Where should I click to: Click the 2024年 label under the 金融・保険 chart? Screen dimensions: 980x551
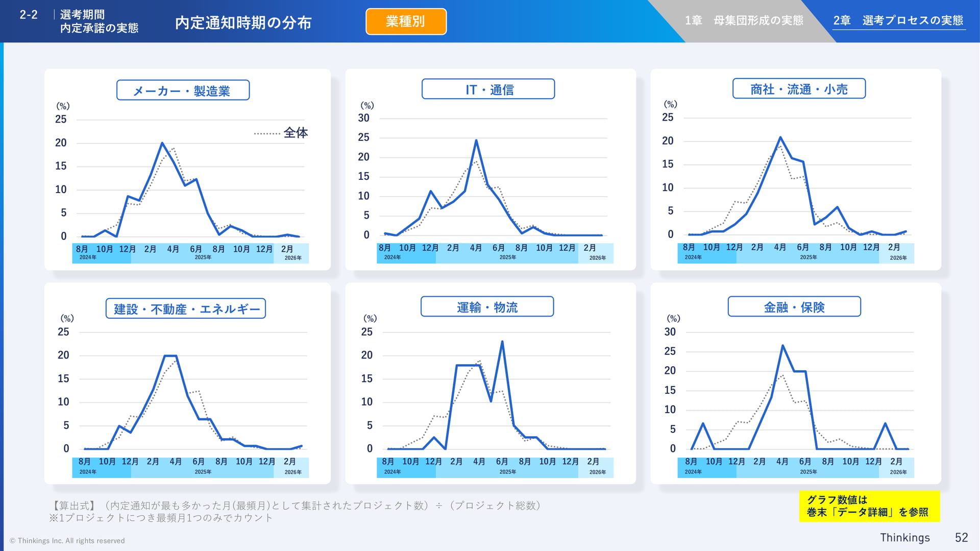pos(693,472)
